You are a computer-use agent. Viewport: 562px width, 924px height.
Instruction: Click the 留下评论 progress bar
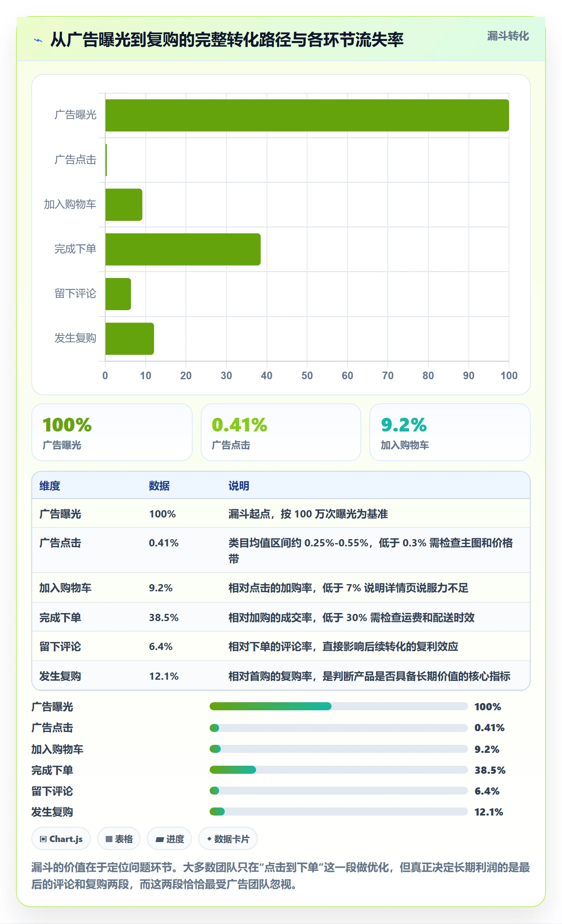click(339, 791)
